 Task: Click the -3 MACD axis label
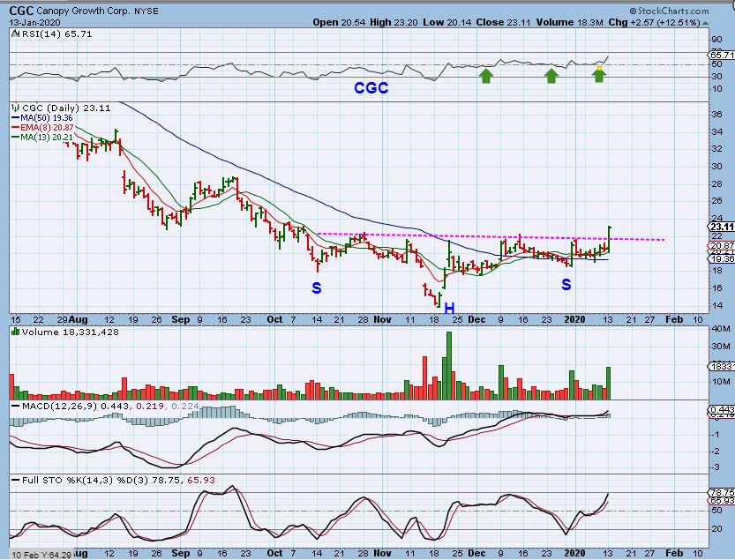(x=716, y=467)
